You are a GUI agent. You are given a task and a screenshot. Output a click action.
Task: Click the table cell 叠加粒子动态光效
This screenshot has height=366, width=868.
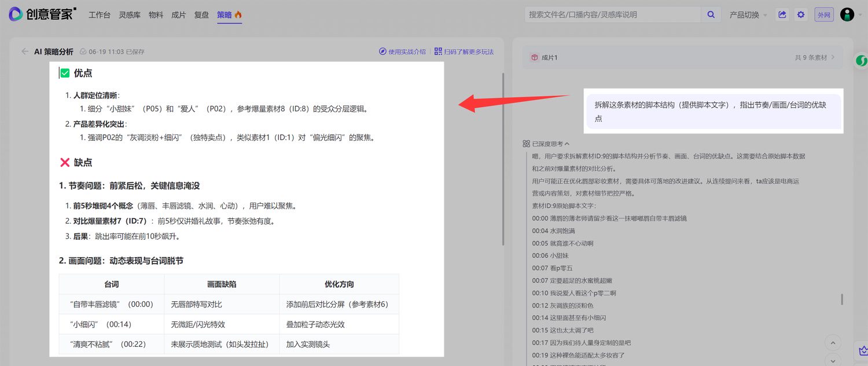(x=339, y=324)
